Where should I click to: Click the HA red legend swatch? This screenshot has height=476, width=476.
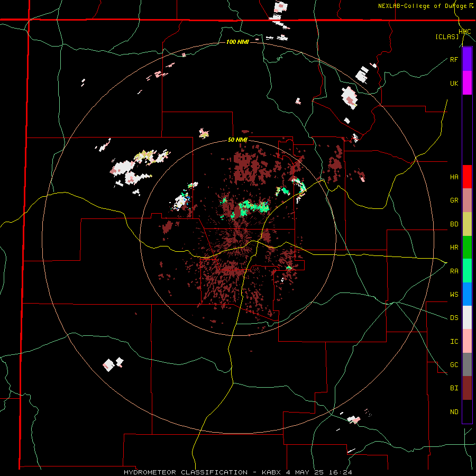[x=467, y=177]
